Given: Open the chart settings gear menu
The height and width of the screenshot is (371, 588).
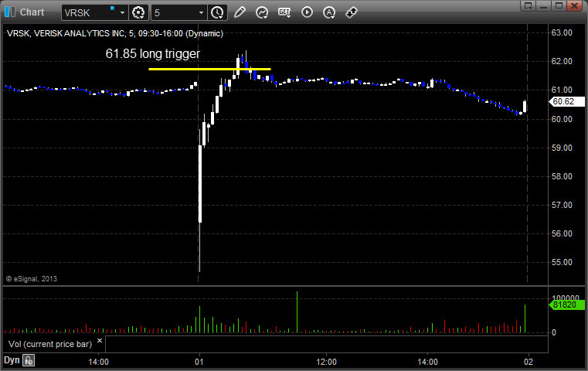Looking at the screenshot, I should pyautogui.click(x=138, y=12).
